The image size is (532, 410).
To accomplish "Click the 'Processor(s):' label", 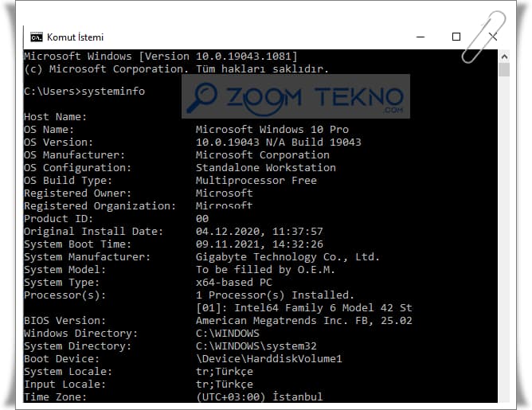I will click(x=65, y=295).
